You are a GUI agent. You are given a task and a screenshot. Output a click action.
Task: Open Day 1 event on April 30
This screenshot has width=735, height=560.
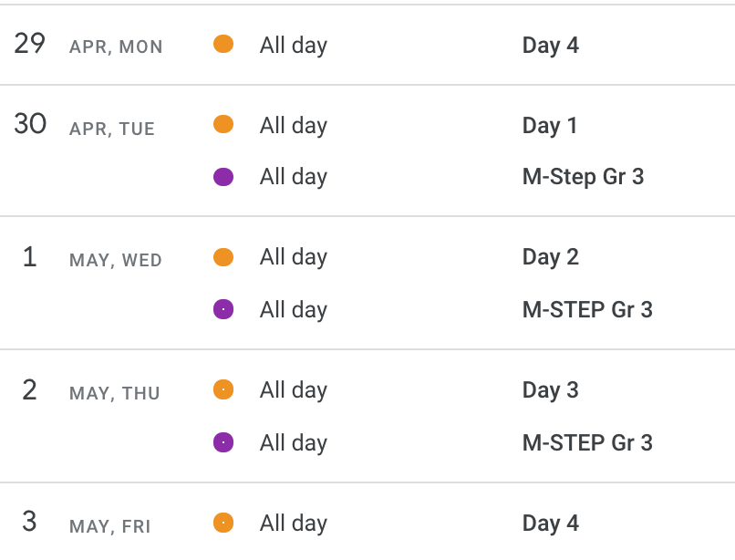[549, 126]
